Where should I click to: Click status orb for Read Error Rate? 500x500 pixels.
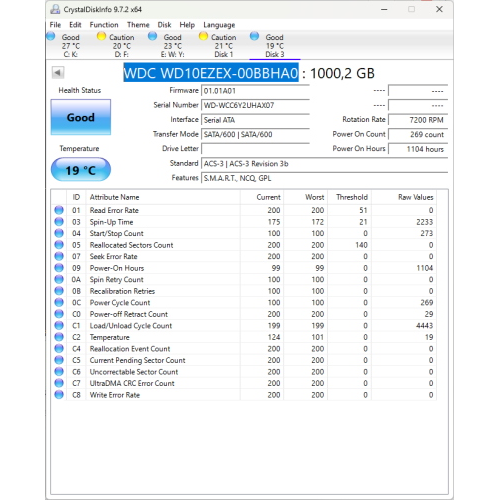[59, 210]
